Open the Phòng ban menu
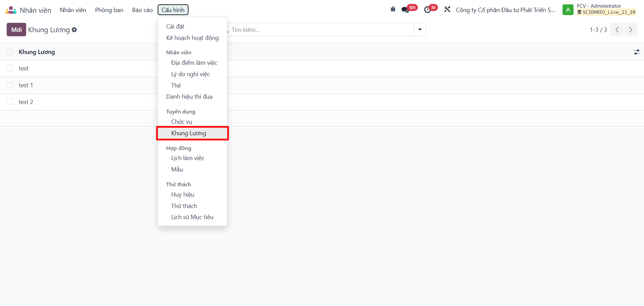This screenshot has height=306, width=644. point(109,10)
